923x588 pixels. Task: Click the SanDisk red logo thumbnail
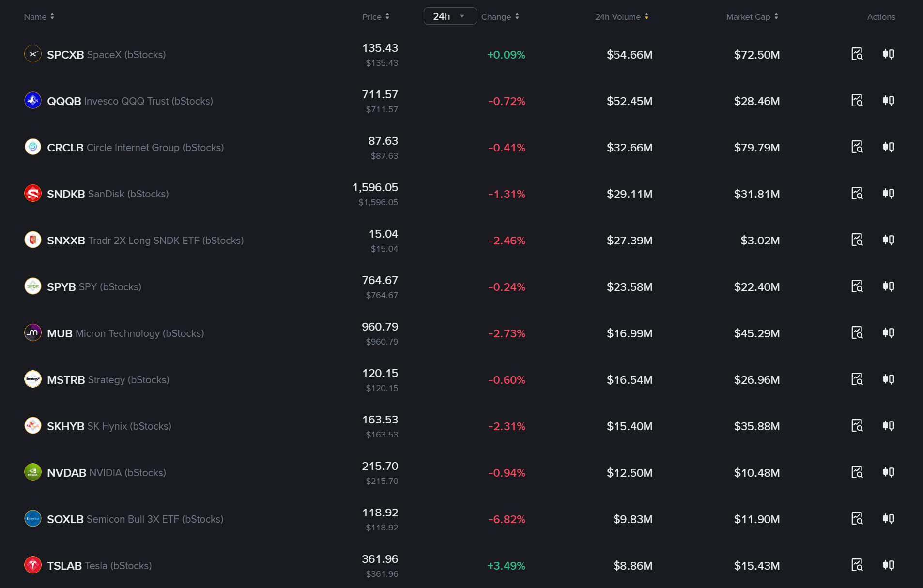tap(33, 193)
